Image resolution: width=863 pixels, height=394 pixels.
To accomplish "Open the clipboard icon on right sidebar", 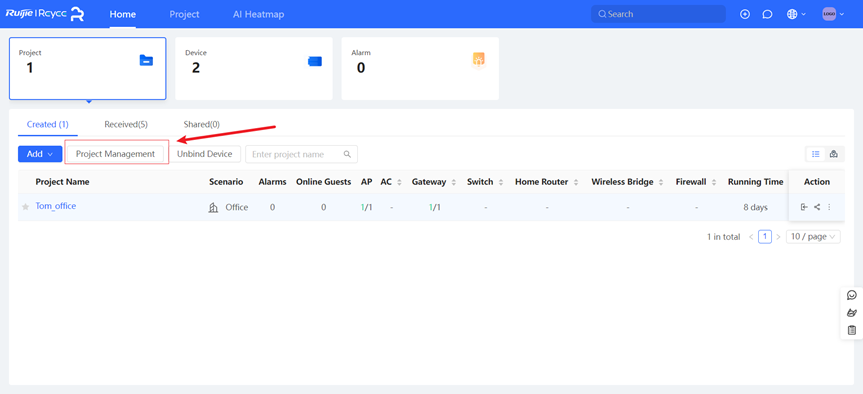I will coord(852,330).
